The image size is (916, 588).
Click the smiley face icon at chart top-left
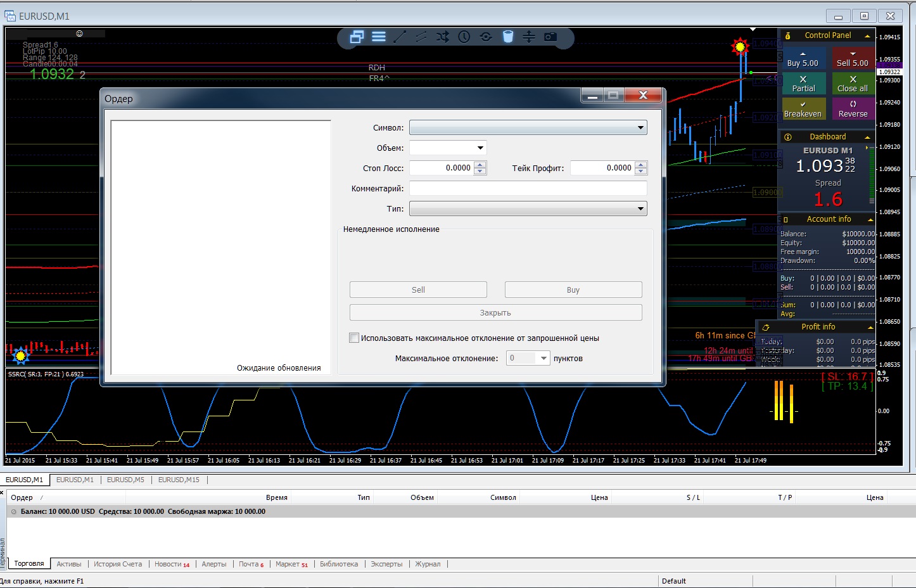click(79, 34)
